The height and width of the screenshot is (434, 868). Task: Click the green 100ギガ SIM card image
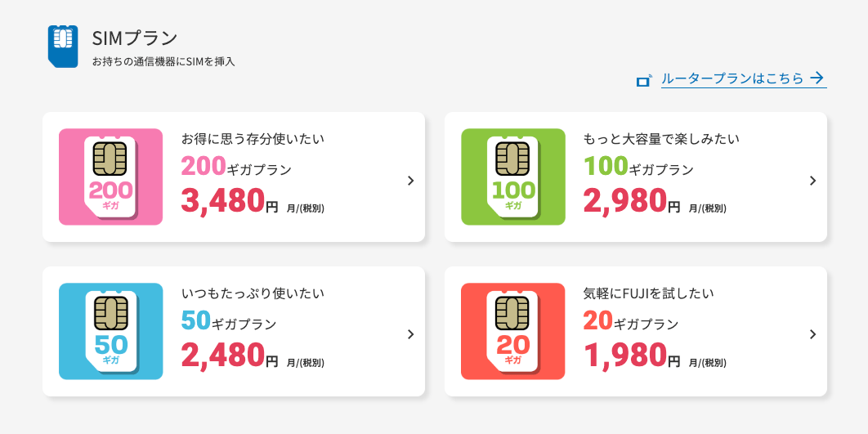[513, 177]
